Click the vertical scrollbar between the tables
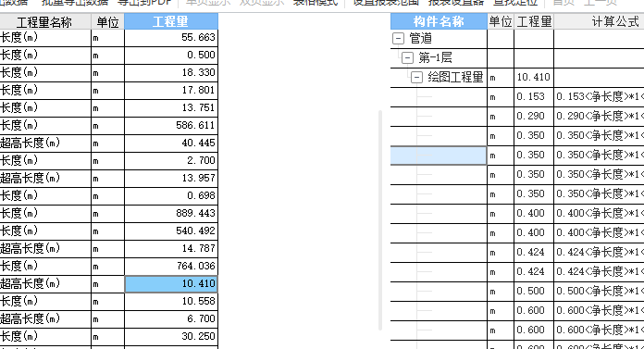Screen dimensions: 644x349 click(x=380, y=220)
